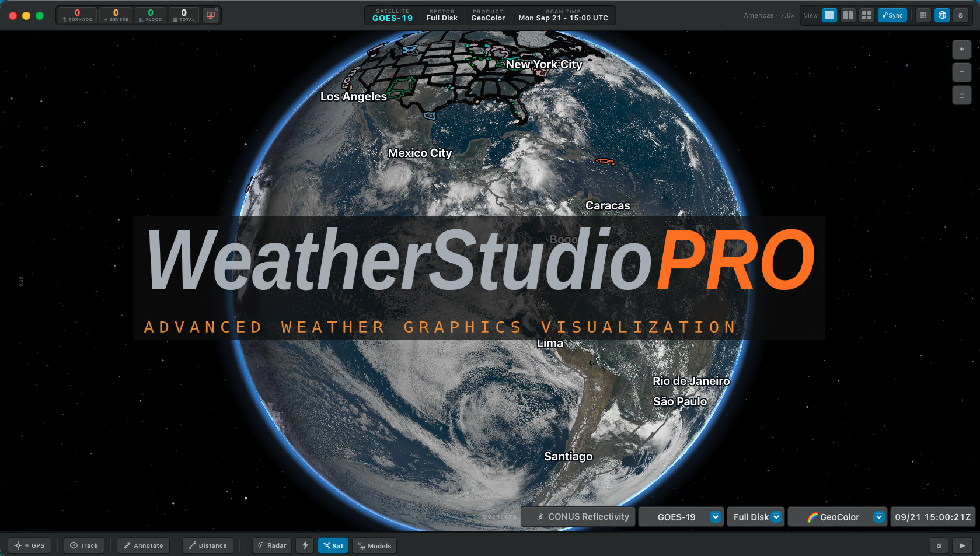The height and width of the screenshot is (556, 980).
Task: Play the satellite animation loop
Action: pyautogui.click(x=962, y=545)
